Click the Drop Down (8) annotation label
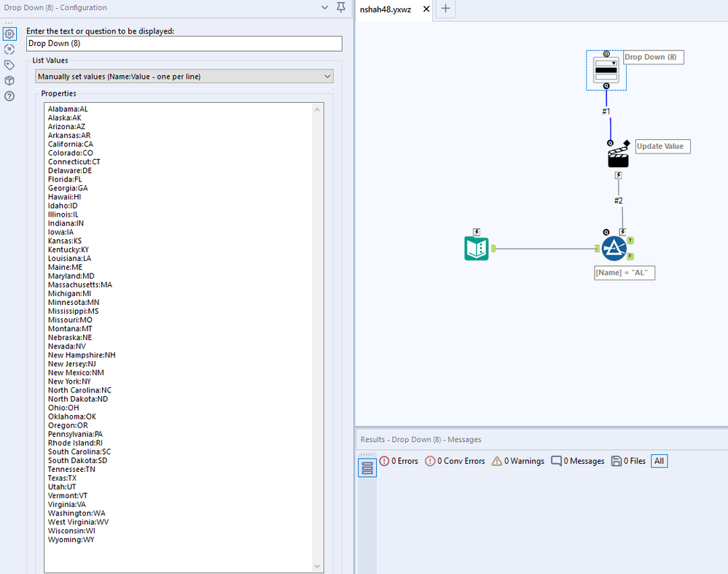Screen dimensions: 728x574 pos(653,57)
